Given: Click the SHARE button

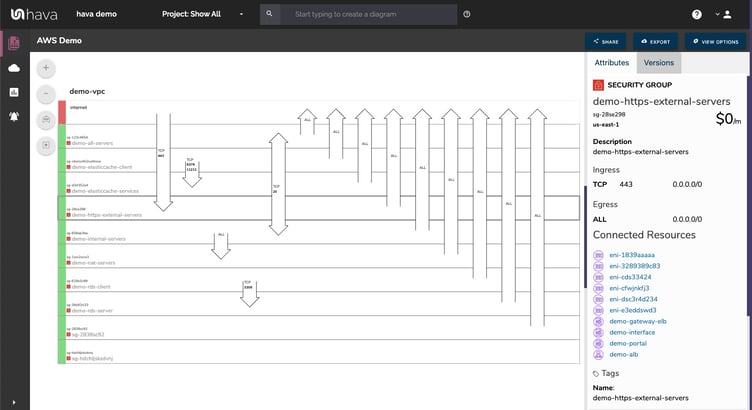Looking at the screenshot, I should coord(606,42).
